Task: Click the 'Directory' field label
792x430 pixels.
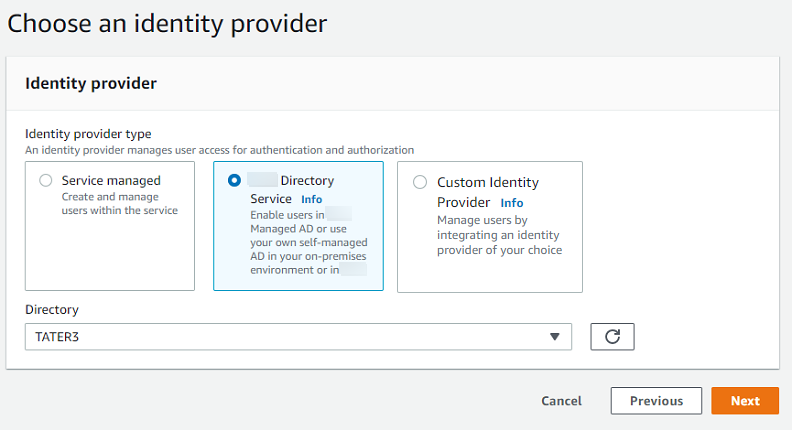Action: pos(52,310)
